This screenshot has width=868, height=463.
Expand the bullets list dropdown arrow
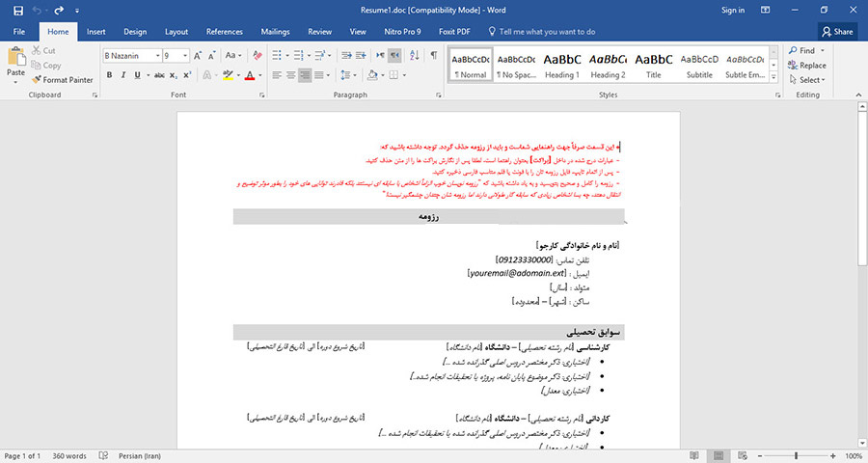287,55
